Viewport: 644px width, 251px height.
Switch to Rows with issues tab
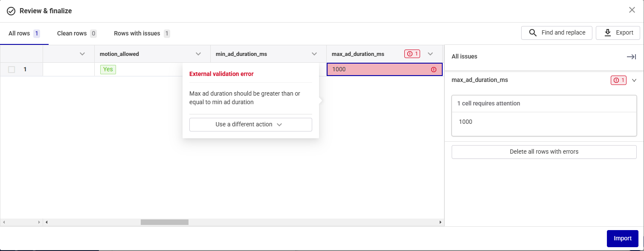point(142,33)
